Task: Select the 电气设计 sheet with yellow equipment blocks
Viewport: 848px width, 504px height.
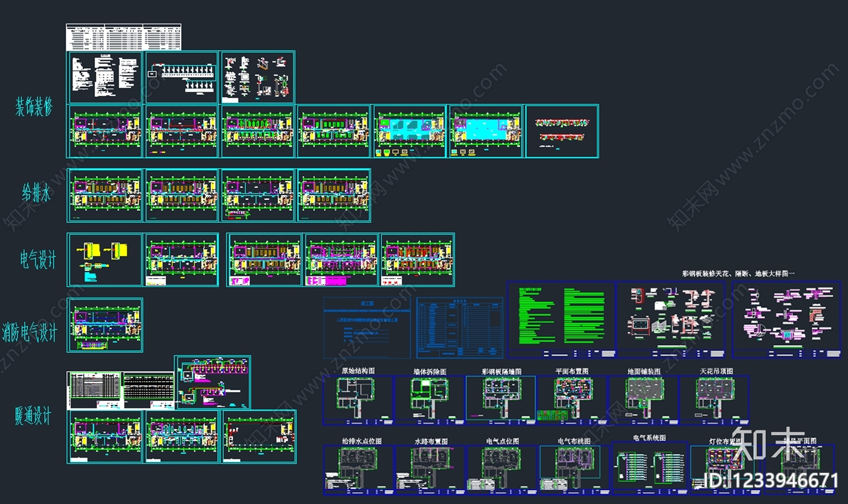Action: pos(104,260)
